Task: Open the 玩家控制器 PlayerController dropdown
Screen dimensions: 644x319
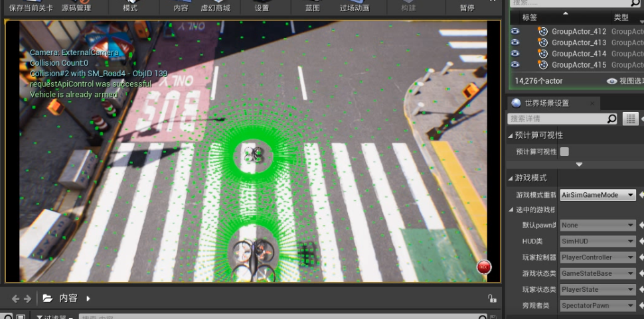Action: (x=598, y=257)
